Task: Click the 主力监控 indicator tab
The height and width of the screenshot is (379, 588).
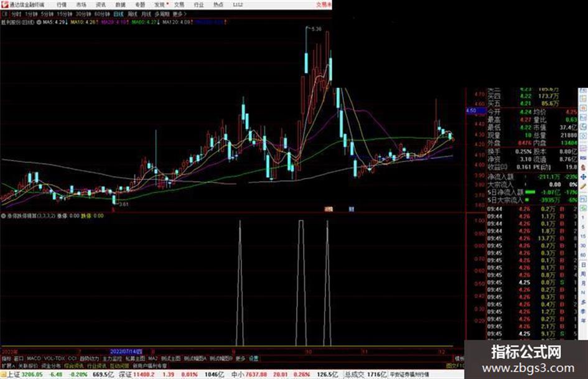Action: pyautogui.click(x=113, y=358)
